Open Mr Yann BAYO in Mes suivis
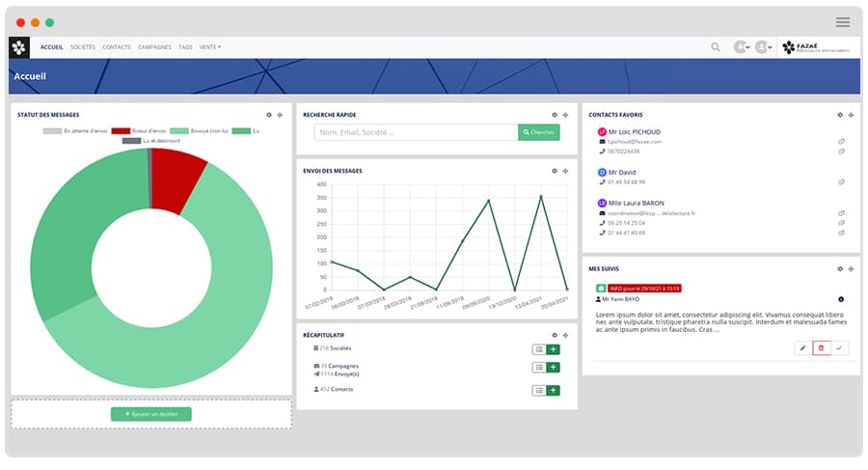 click(x=620, y=299)
